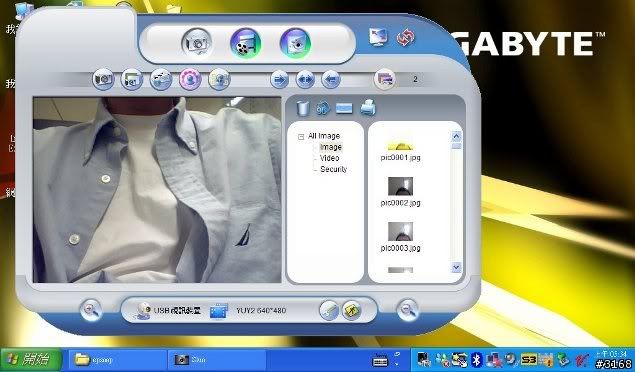
Task: Select the Video tree item
Action: 329,158
